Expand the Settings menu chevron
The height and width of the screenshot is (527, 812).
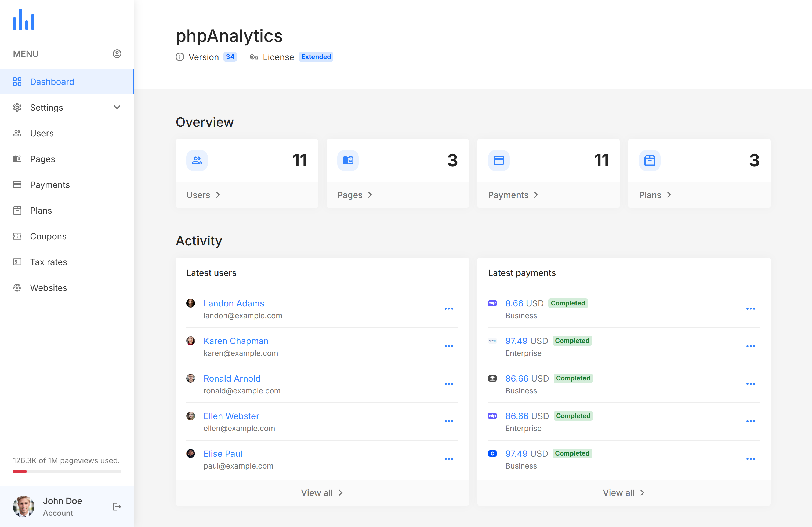coord(117,107)
